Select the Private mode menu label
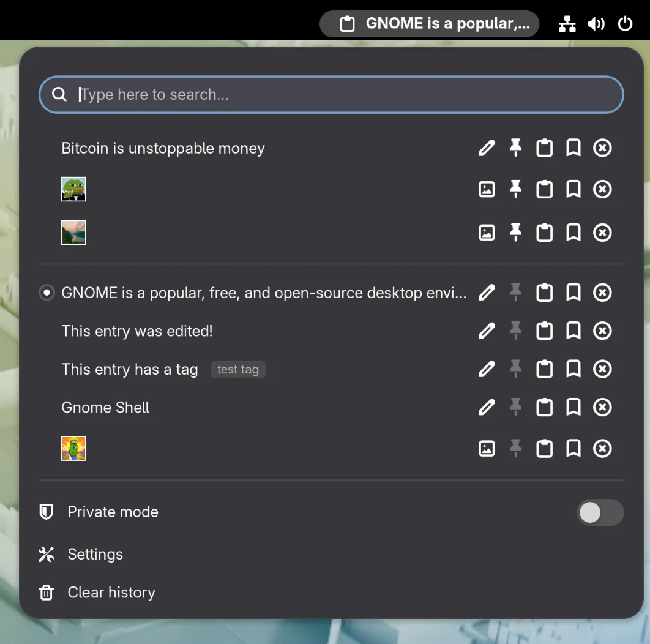 [113, 512]
